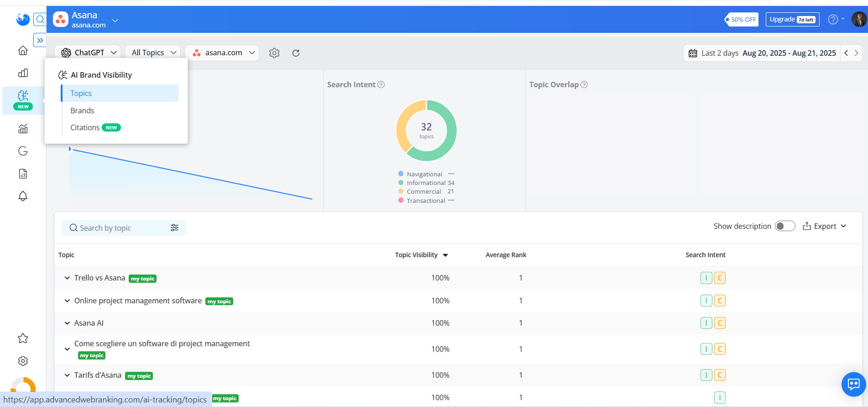This screenshot has height=407, width=868.
Task: Click the 50% OFF promo tag
Action: tap(742, 19)
